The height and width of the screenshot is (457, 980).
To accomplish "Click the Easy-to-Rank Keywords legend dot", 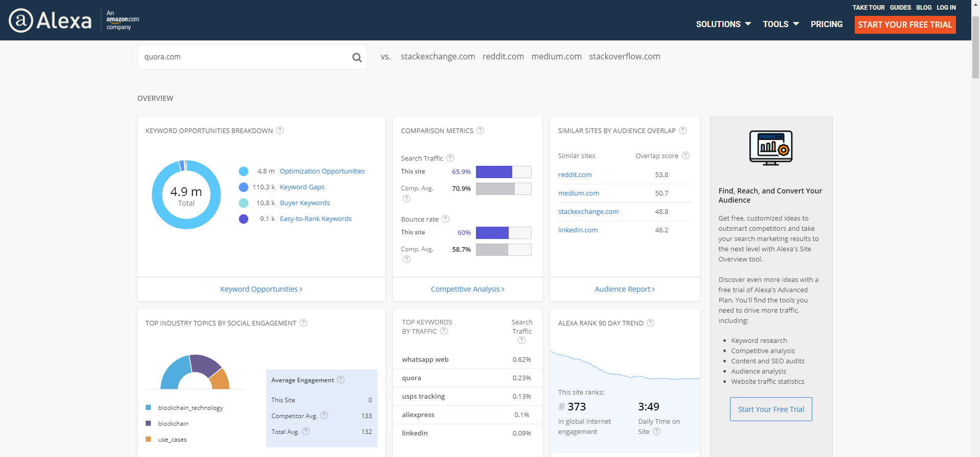I will pos(244,219).
